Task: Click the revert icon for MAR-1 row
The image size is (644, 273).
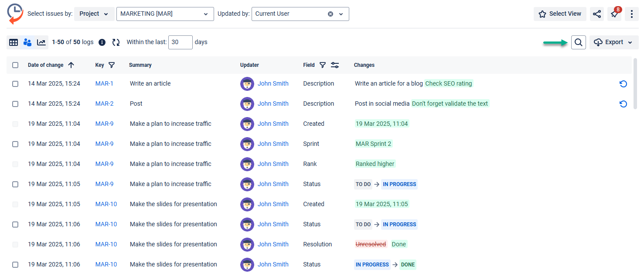Action: tap(623, 84)
